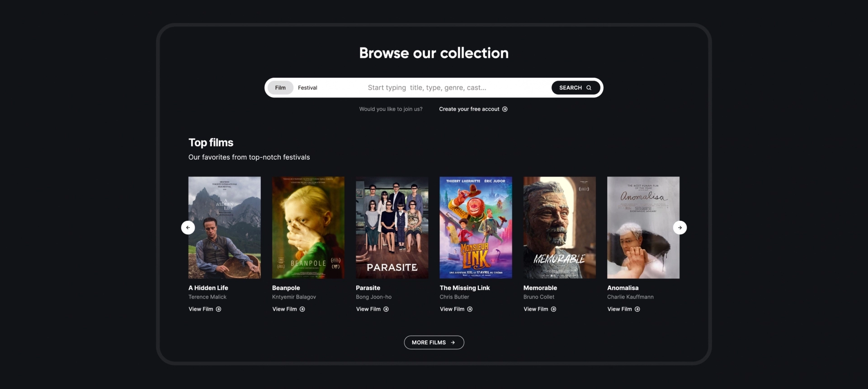
Task: Open the Monsieur Link poster
Action: [476, 228]
